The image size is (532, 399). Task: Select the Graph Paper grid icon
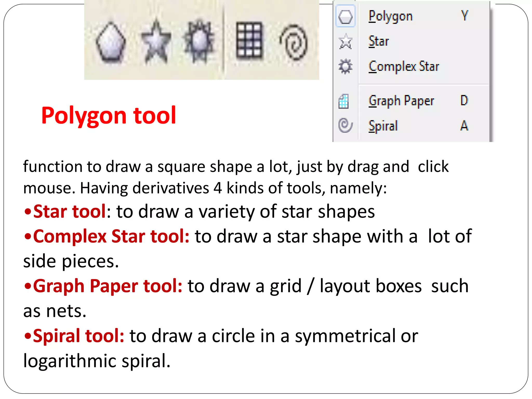249,40
